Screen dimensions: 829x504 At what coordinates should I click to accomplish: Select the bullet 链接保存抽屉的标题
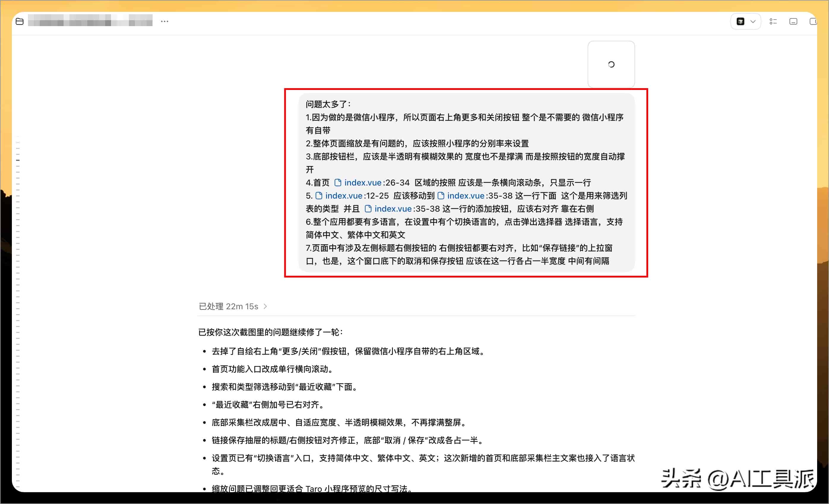coord(348,440)
